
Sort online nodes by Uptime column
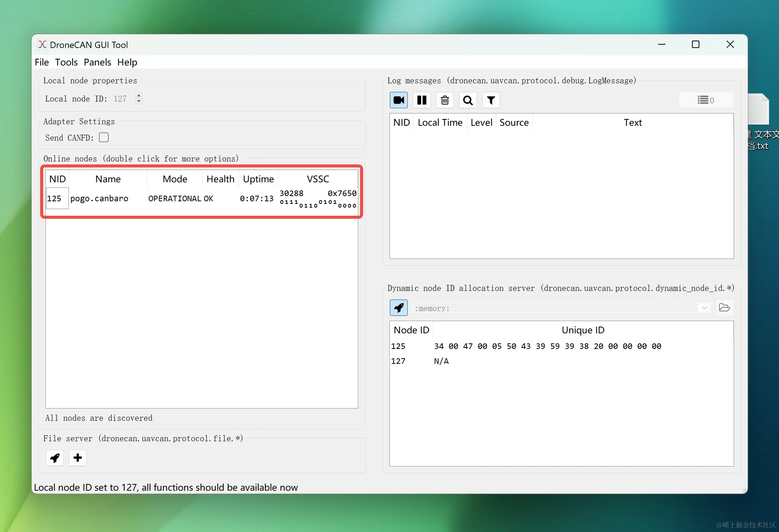[258, 179]
